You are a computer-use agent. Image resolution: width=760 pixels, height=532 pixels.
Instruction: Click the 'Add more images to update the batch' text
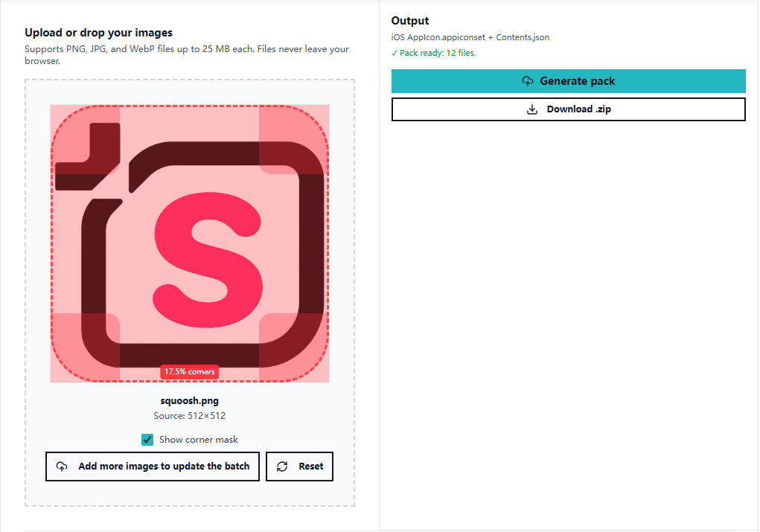pos(164,467)
